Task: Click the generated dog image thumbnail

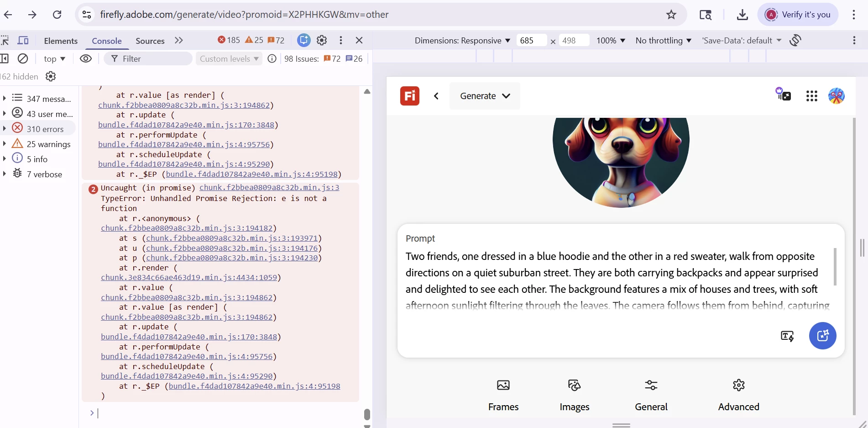Action: (x=621, y=162)
